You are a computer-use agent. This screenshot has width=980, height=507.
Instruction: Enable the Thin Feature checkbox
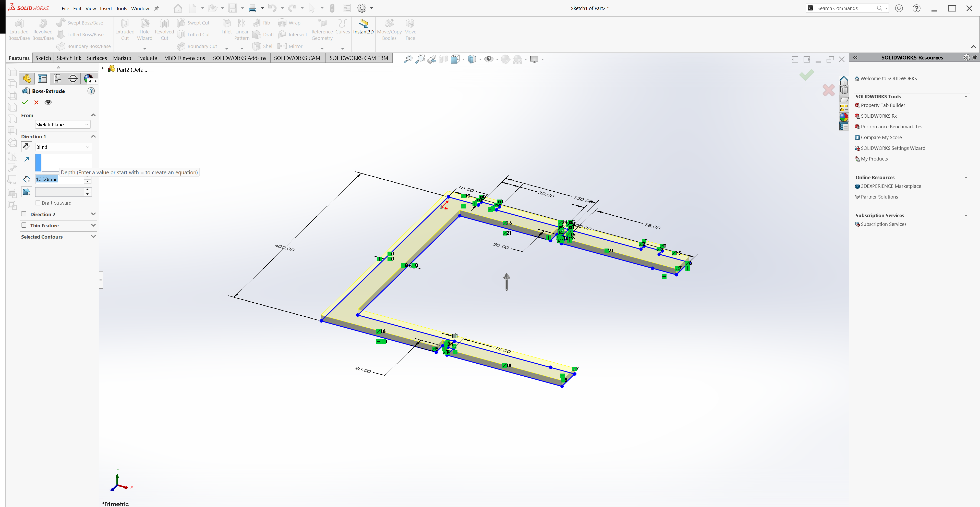click(x=24, y=225)
